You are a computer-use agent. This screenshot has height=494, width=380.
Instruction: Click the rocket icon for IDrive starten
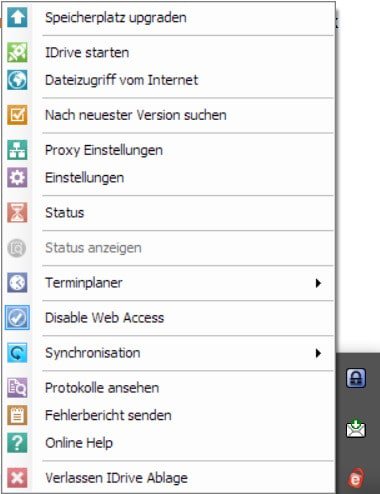(x=17, y=52)
